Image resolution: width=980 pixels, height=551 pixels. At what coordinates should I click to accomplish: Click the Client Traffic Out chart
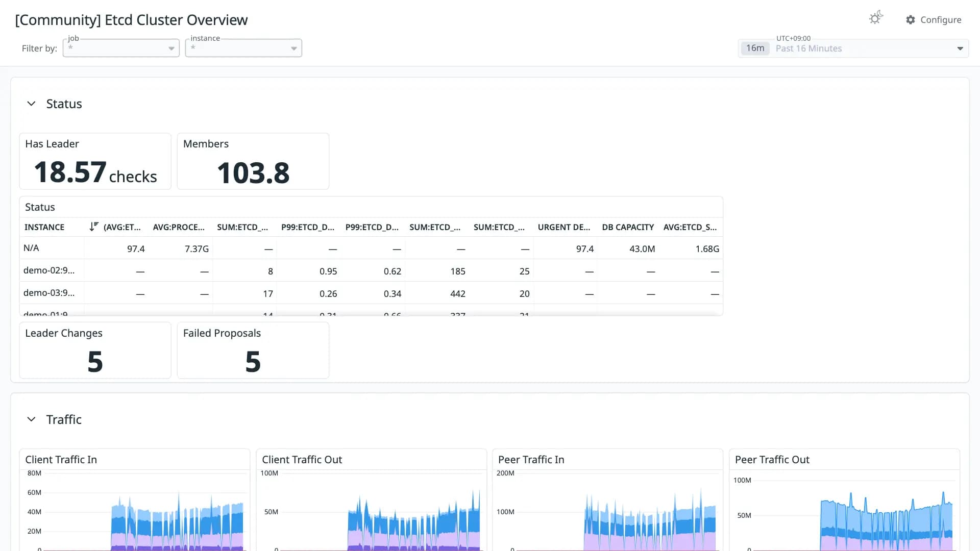point(371,500)
